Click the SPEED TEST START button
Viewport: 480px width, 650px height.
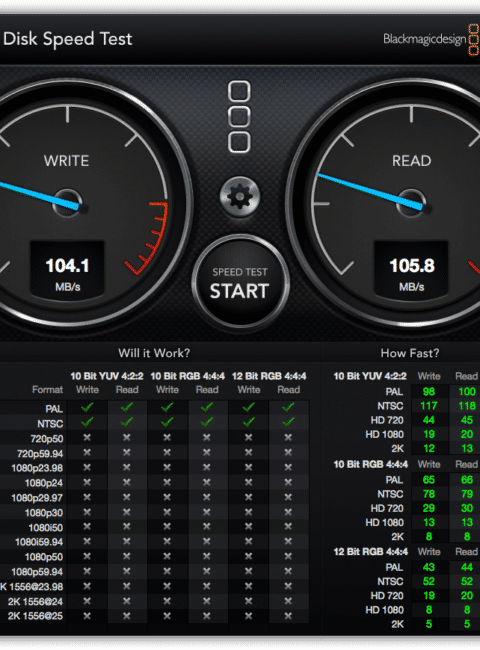pyautogui.click(x=240, y=283)
